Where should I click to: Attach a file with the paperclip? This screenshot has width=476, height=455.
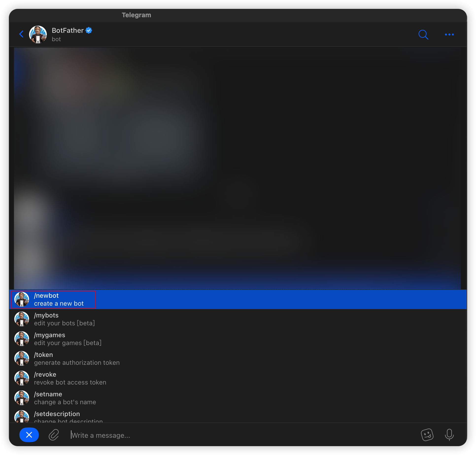click(54, 435)
